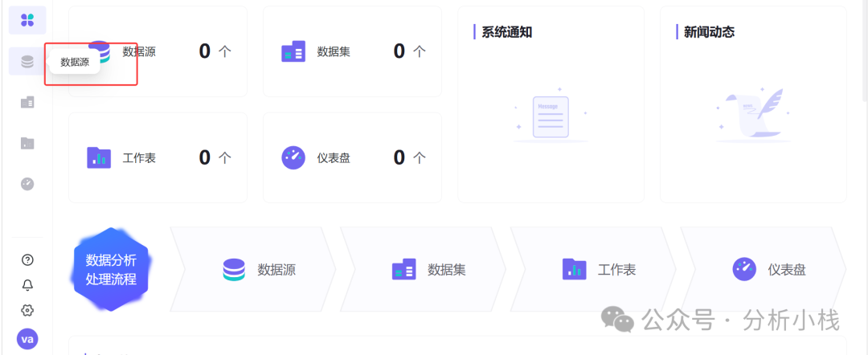Click the help question mark icon
Screen dimensions: 868x355
[27, 260]
